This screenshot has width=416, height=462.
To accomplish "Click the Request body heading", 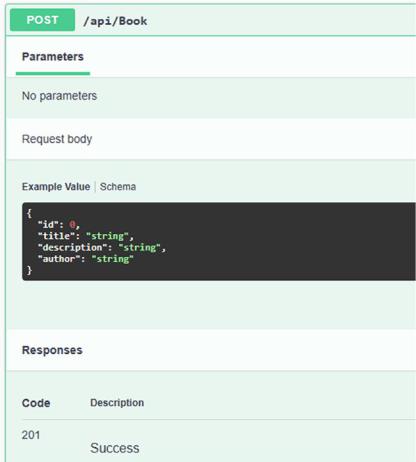I will coord(57,139).
